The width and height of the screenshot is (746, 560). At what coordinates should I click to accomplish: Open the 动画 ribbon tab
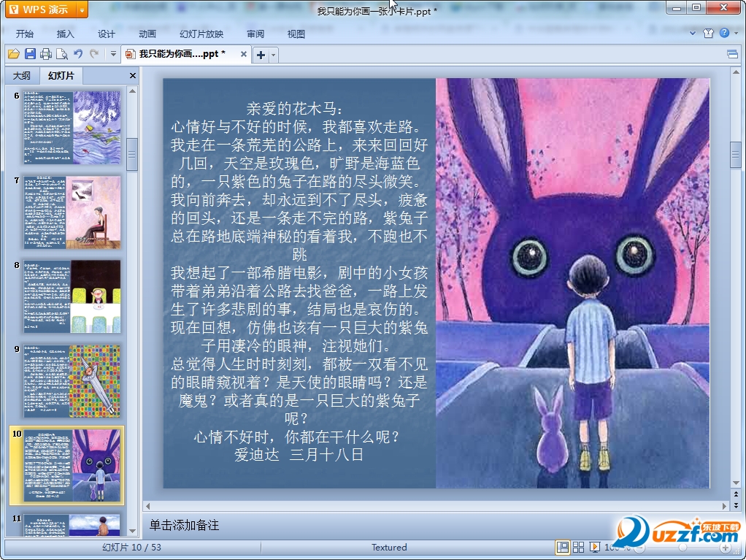tap(147, 34)
